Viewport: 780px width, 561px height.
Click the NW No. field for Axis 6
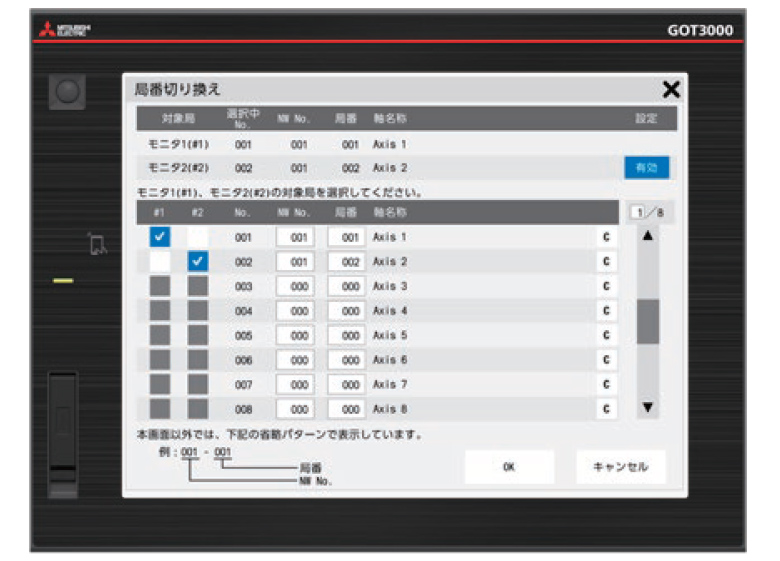pyautogui.click(x=295, y=360)
